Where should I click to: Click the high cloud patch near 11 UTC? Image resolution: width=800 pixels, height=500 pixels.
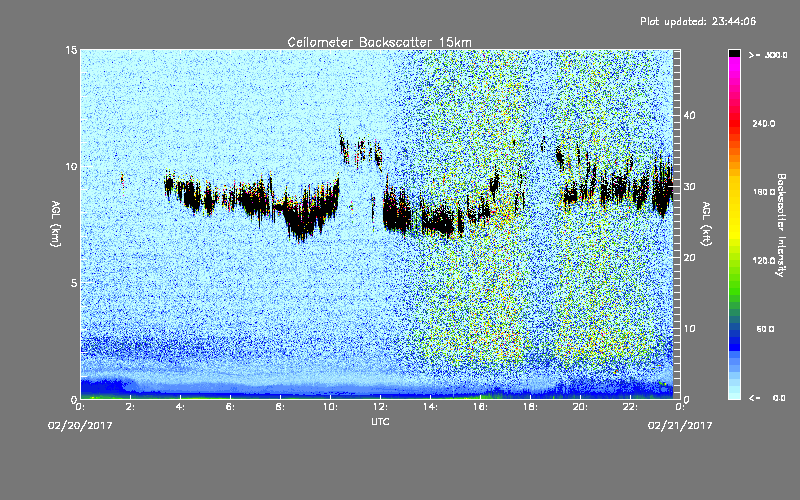(361, 148)
